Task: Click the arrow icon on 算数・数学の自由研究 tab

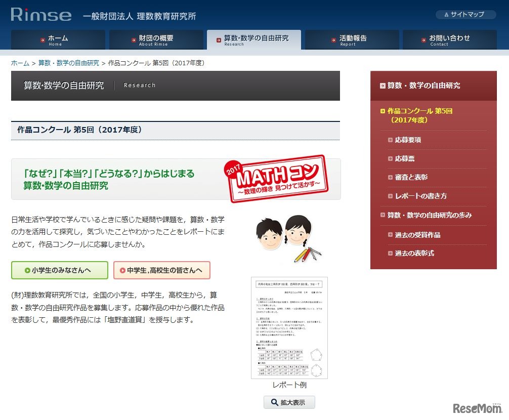Action: tap(219, 40)
